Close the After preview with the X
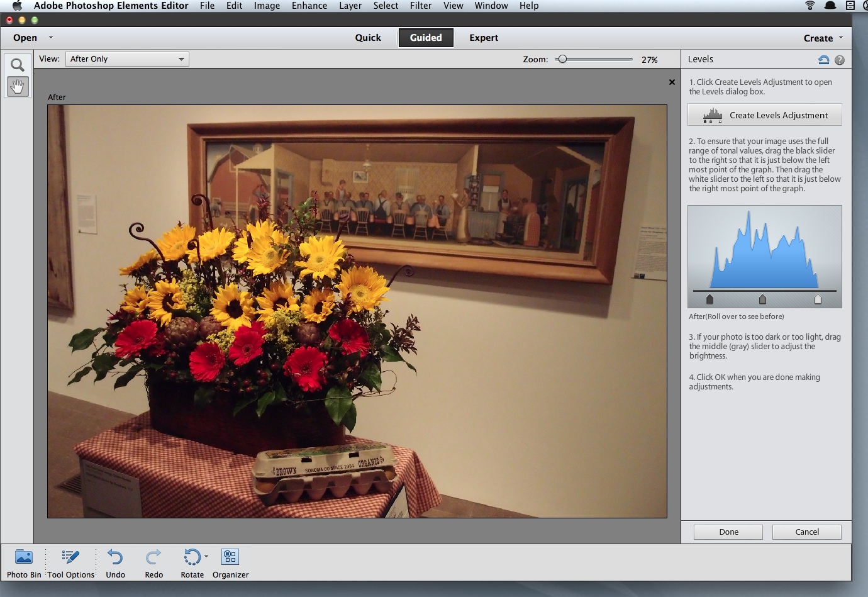The image size is (868, 597). (672, 82)
